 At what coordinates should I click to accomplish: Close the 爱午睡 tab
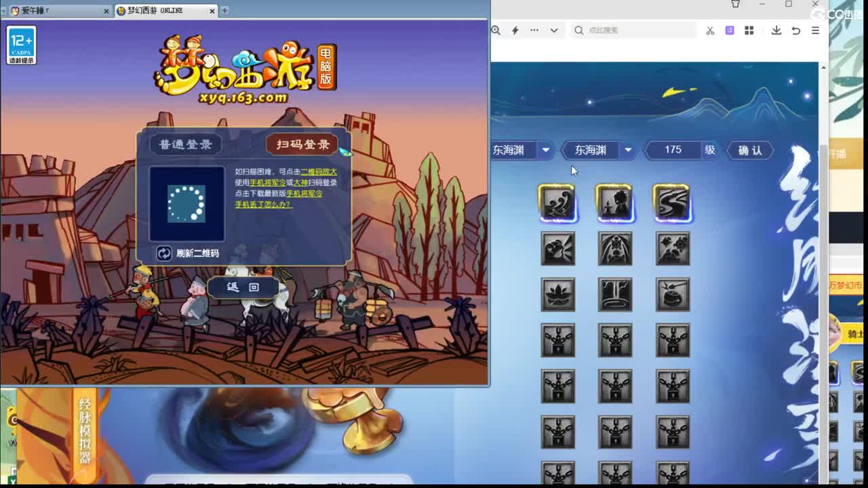point(106,11)
